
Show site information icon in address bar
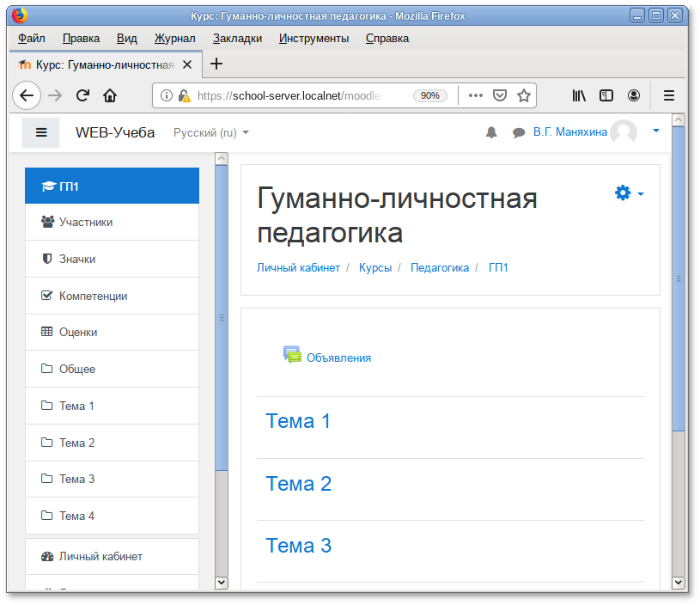pos(166,95)
